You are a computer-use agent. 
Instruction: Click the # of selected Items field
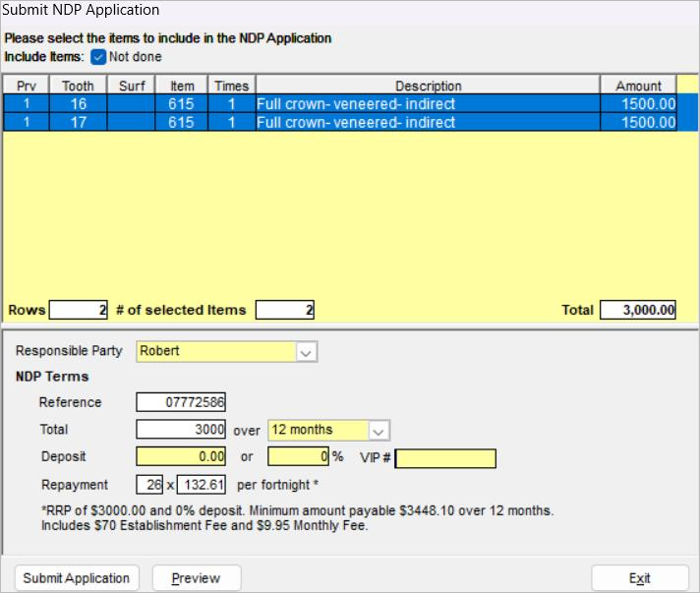(285, 310)
